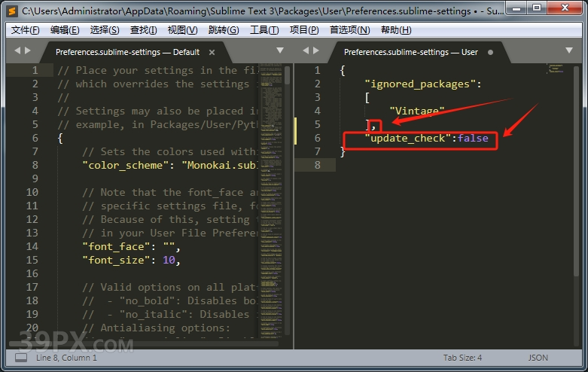This screenshot has width=588, height=372.
Task: Open left pane tab list dropdown
Action: click(x=280, y=50)
